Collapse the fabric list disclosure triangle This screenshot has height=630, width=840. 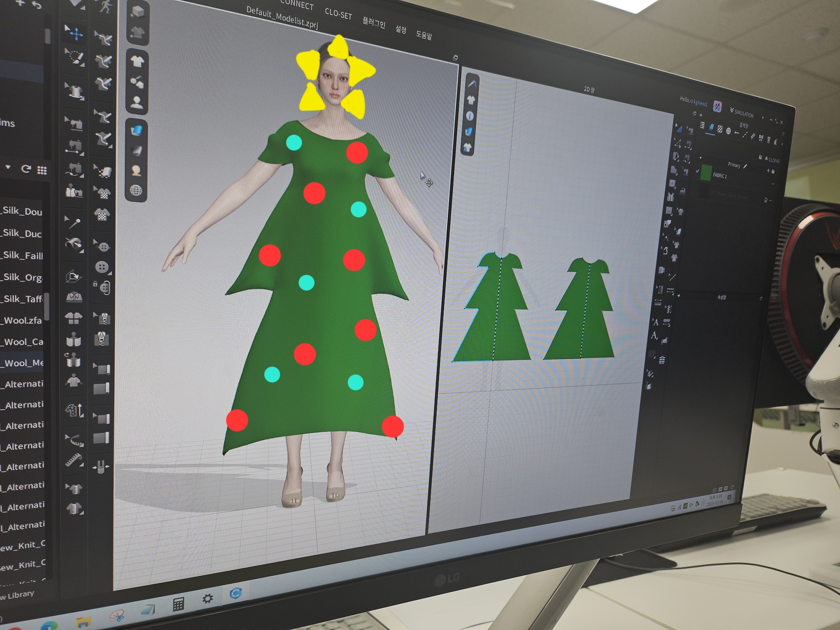point(701,158)
